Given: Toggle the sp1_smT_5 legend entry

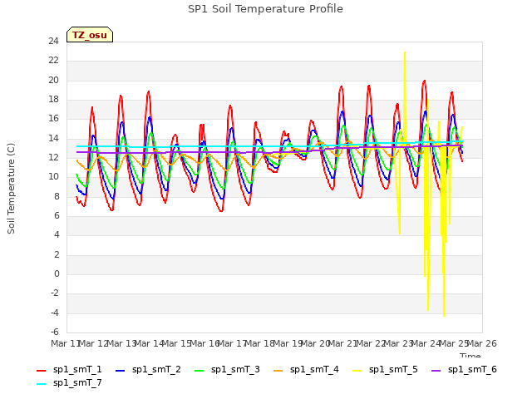Looking at the screenshot, I should click(x=385, y=370).
